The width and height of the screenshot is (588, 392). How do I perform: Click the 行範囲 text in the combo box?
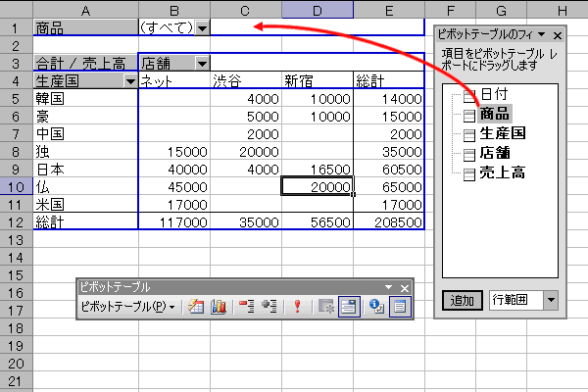coord(510,300)
